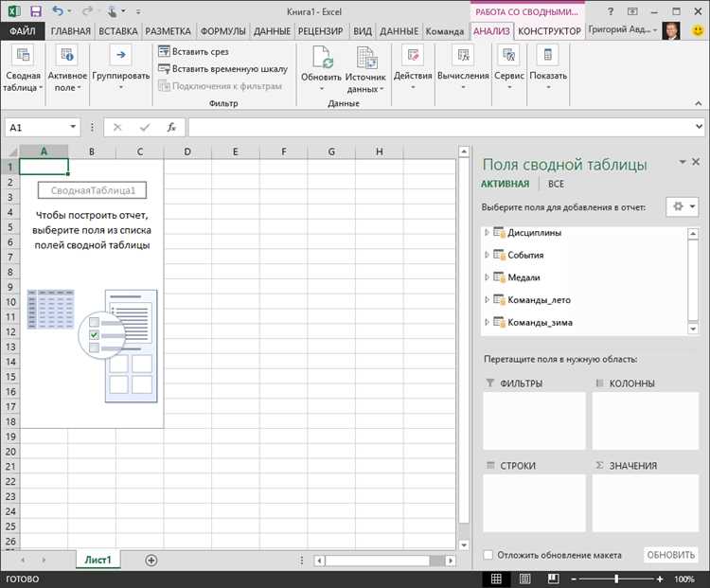Viewport: 710px width, 588px height.
Task: Select the ВСЕ fields view
Action: (x=556, y=184)
